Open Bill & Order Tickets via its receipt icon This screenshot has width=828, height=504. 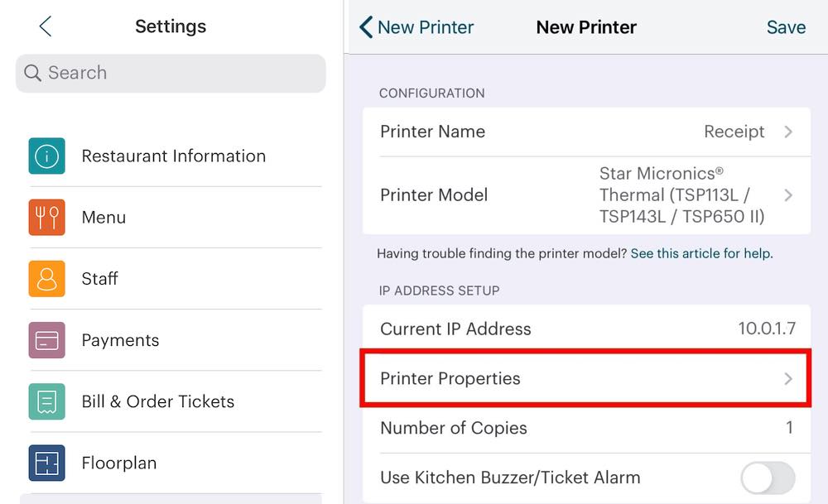tap(46, 401)
